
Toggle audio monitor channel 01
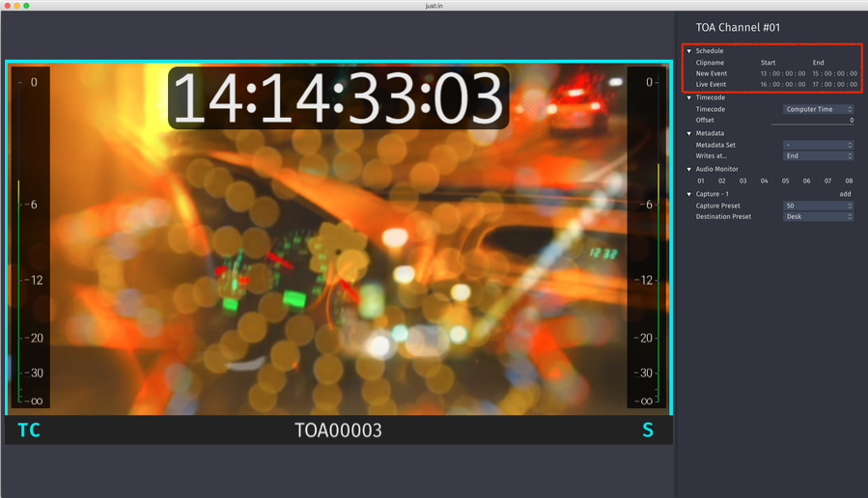click(701, 180)
